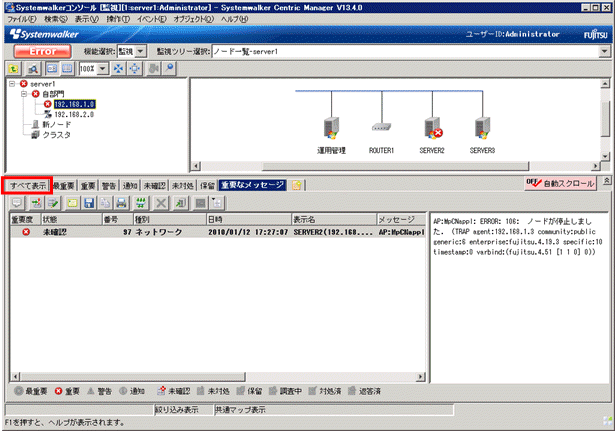This screenshot has height=431, width=615.
Task: Click the SERVER3 node icon
Action: (482, 128)
